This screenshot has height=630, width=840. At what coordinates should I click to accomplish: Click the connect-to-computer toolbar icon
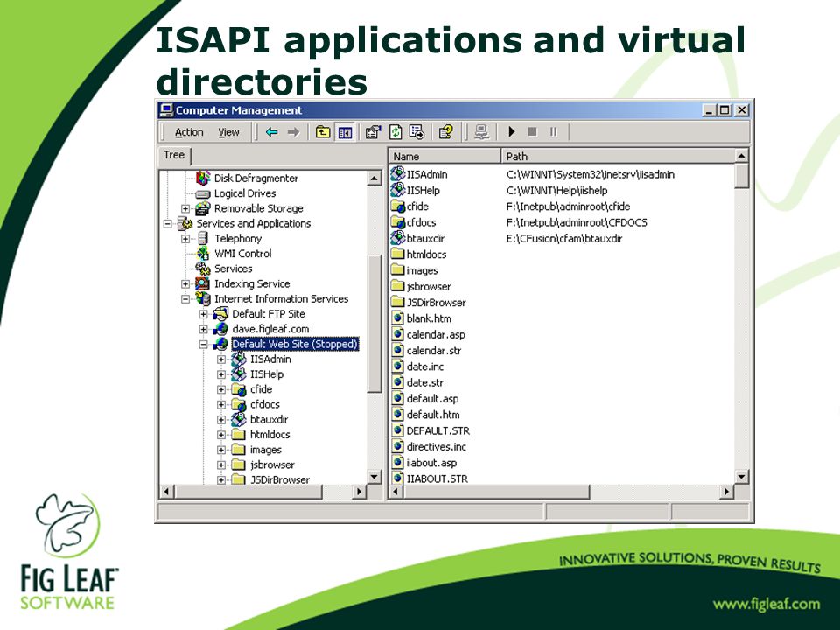[x=481, y=132]
